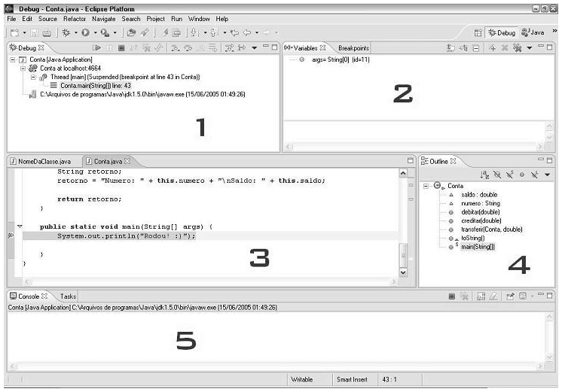Click the Terminate icon in Debug view
The width and height of the screenshot is (562, 392).
[120, 48]
